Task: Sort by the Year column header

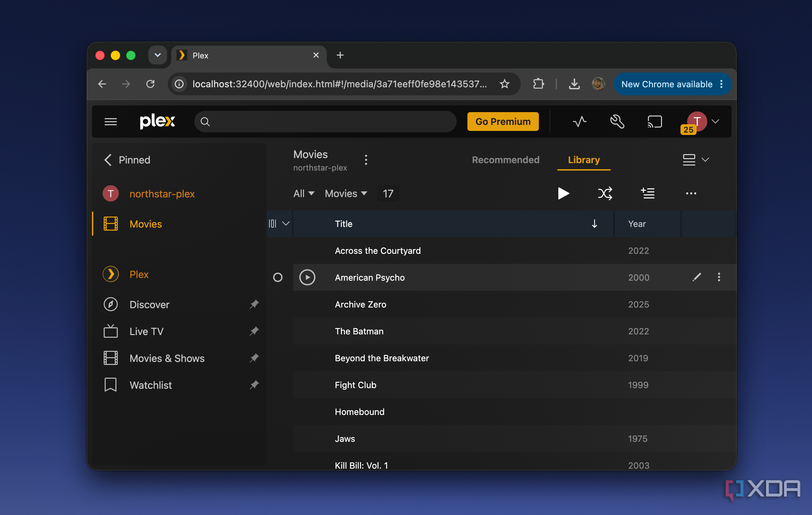Action: coord(637,224)
